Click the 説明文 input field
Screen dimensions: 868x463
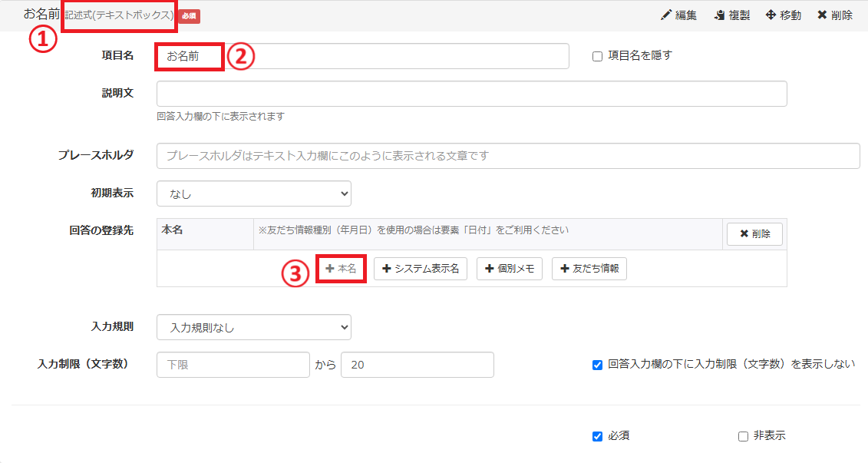471,94
